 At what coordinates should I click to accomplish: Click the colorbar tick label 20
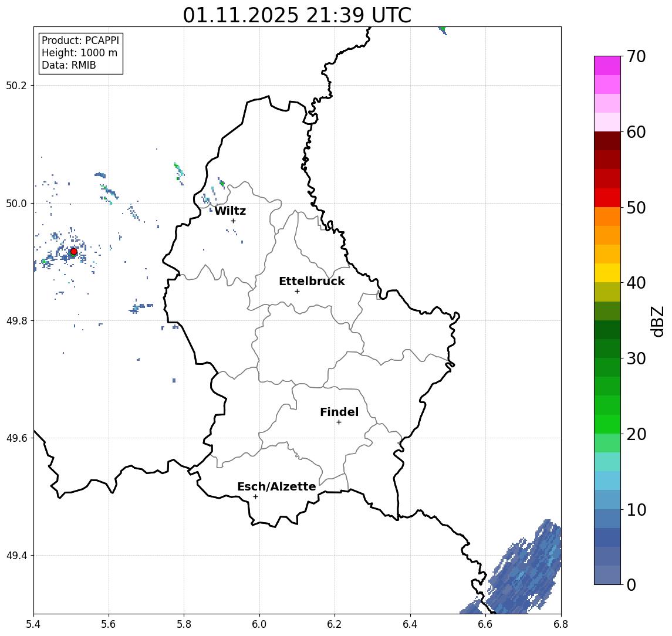(636, 434)
